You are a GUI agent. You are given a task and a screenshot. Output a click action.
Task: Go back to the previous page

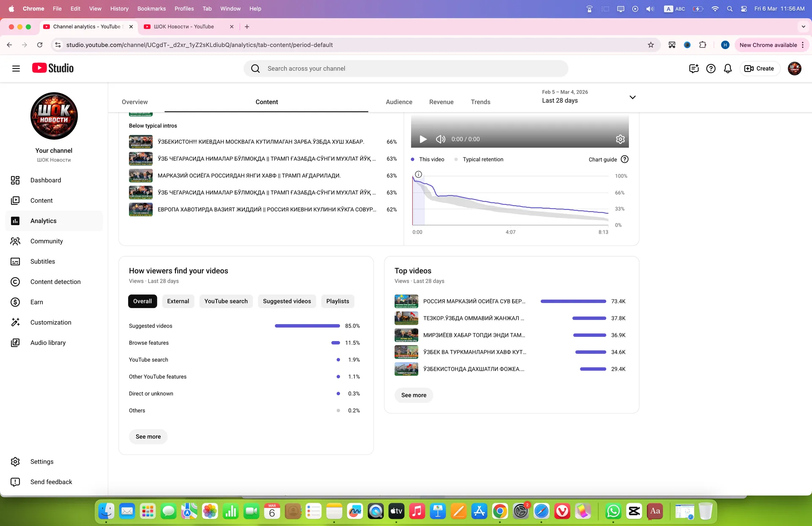tap(9, 45)
